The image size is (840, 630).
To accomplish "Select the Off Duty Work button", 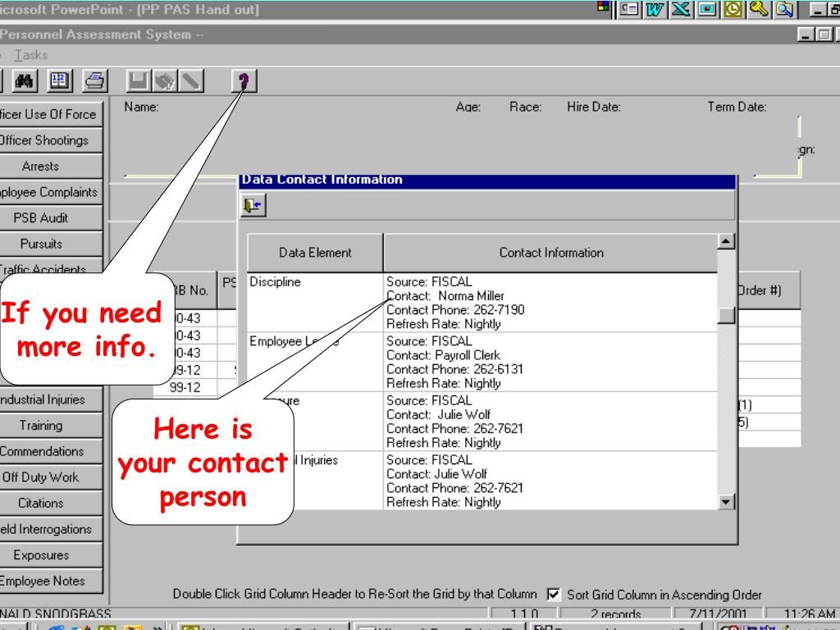I will (51, 477).
